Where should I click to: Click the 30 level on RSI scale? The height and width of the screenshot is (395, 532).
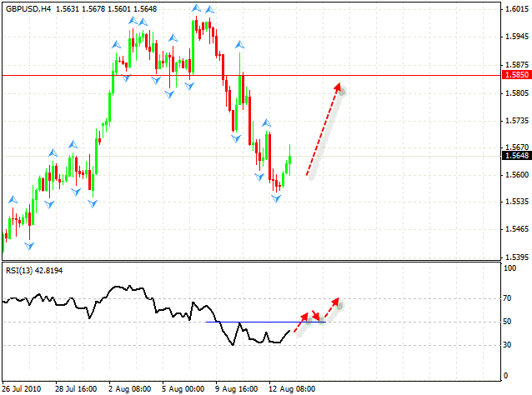[507, 345]
